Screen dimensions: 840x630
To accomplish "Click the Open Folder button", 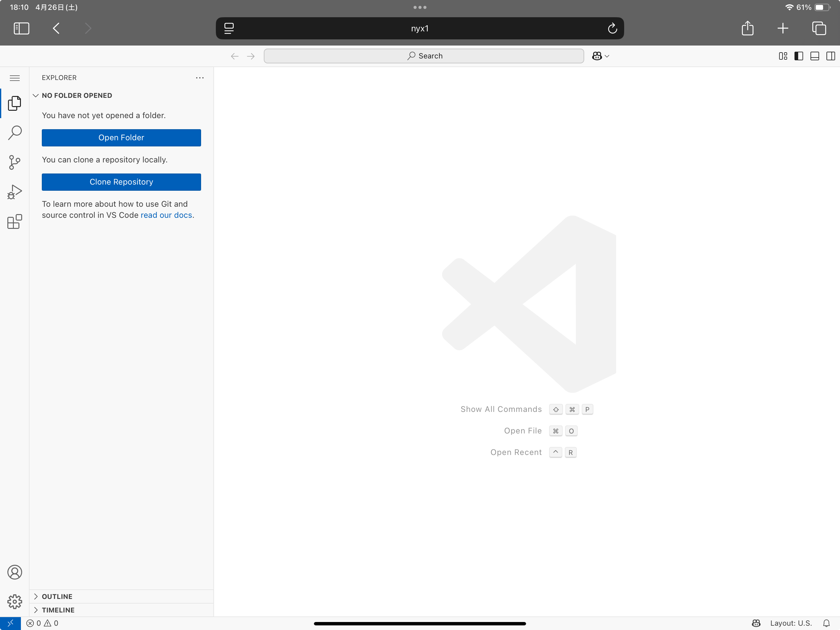I will [x=121, y=138].
